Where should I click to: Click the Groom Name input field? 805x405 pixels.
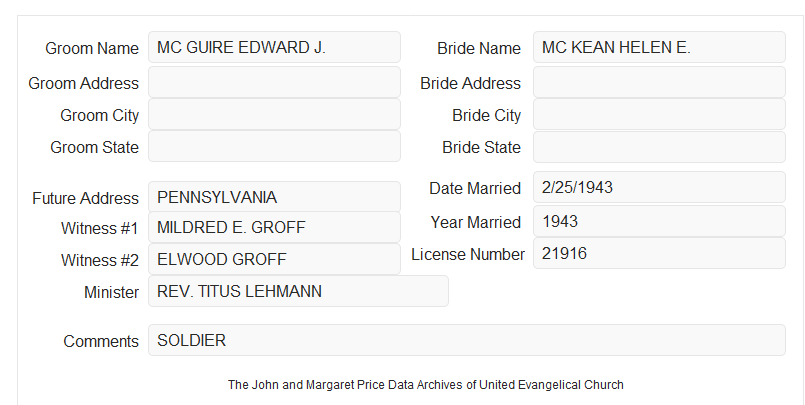[x=274, y=47]
